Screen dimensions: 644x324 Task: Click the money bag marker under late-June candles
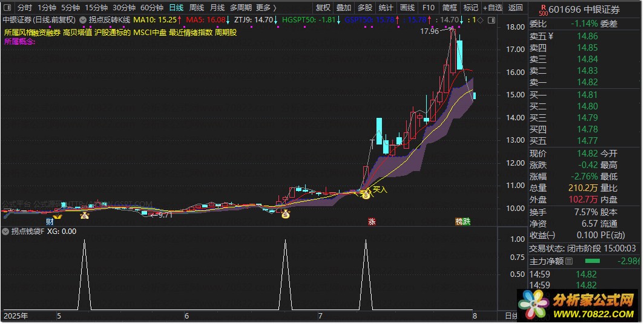pyautogui.click(x=286, y=214)
